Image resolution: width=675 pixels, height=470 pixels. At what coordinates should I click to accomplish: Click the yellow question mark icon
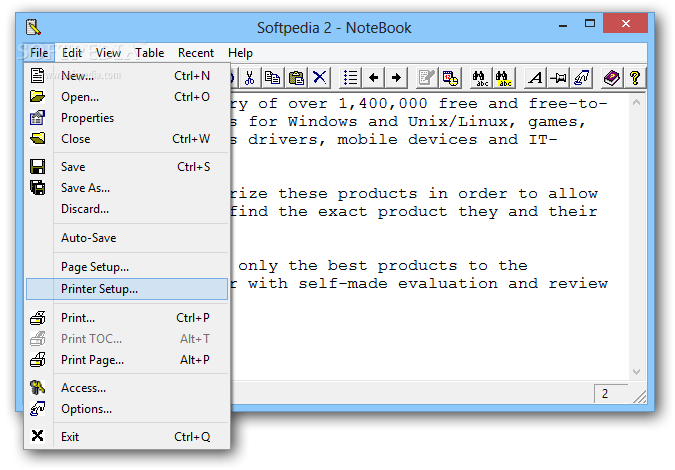pyautogui.click(x=635, y=78)
